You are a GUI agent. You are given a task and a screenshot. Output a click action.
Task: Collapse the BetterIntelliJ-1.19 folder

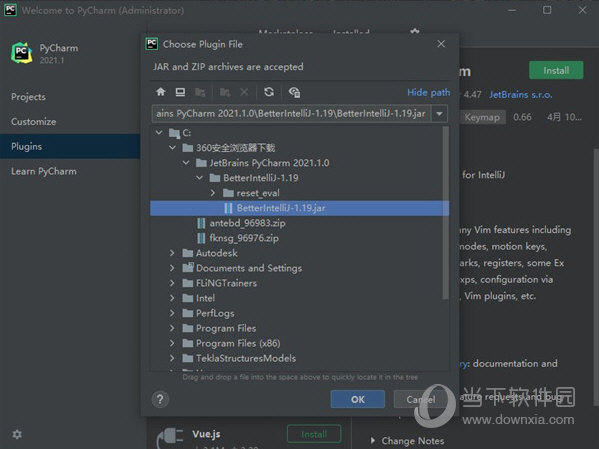(x=199, y=178)
